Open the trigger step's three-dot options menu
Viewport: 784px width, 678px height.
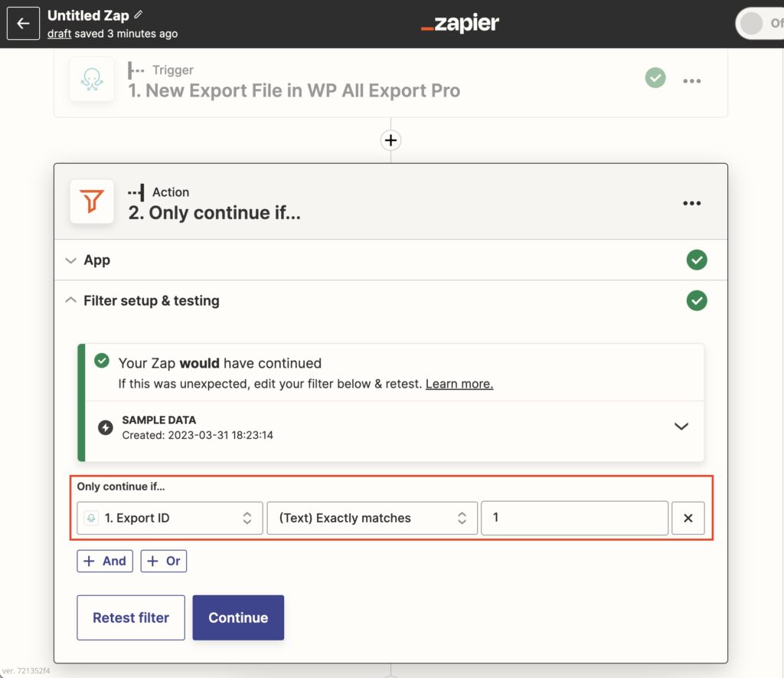(692, 80)
